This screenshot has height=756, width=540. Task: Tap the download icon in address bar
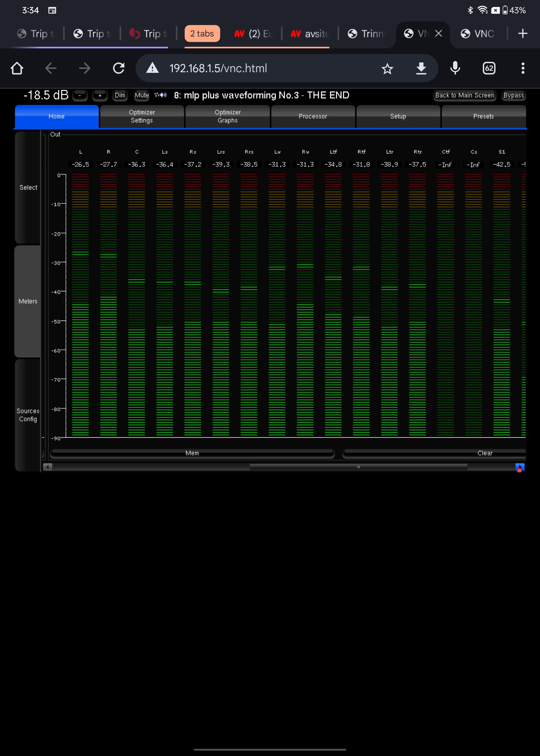421,68
